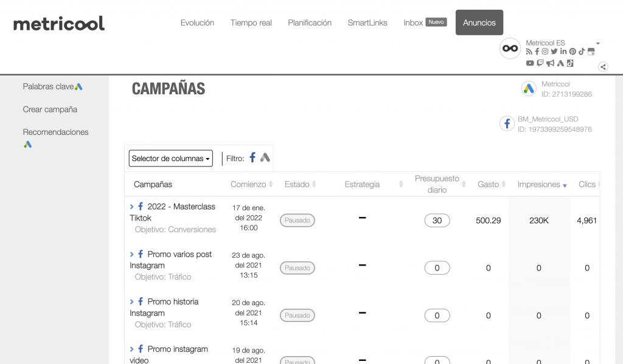Click Facebook icon of 2022 Masterclass Tiktok campaign
The width and height of the screenshot is (623, 364).
coord(141,206)
